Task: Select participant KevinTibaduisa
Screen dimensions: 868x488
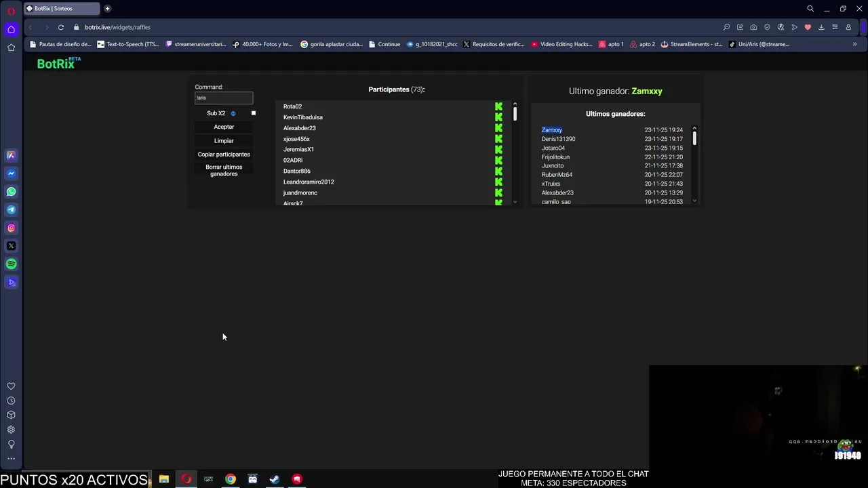Action: (302, 117)
